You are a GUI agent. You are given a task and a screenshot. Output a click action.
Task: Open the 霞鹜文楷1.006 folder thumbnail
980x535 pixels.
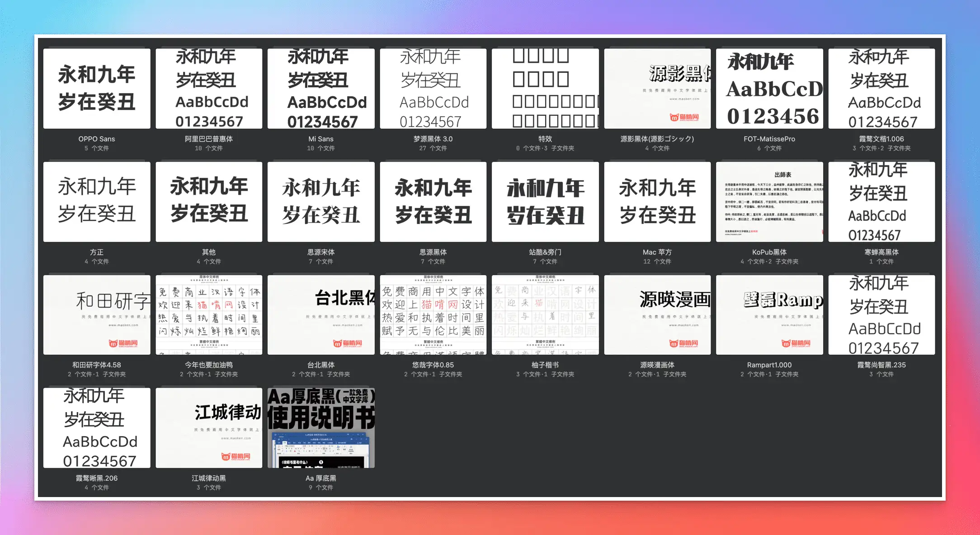point(881,89)
